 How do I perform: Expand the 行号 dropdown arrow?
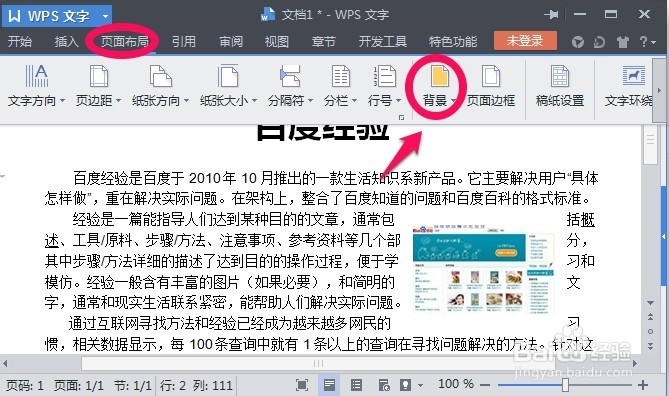coord(398,101)
